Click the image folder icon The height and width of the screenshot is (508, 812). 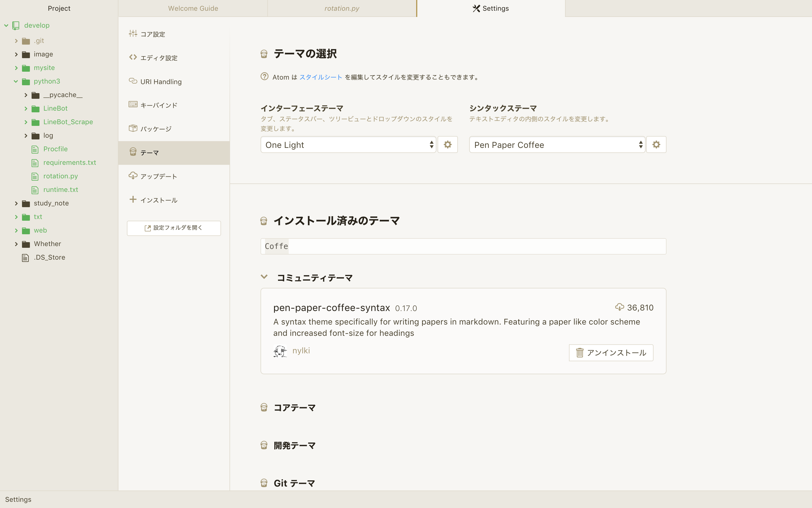[x=26, y=54]
